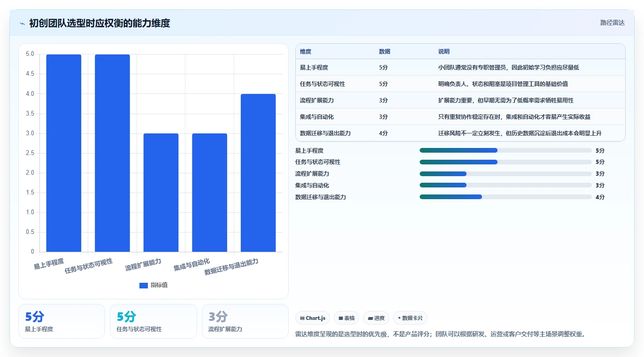
Task: Click 数据迁移与退出能力 x-axis label under chart
Action: click(x=231, y=266)
